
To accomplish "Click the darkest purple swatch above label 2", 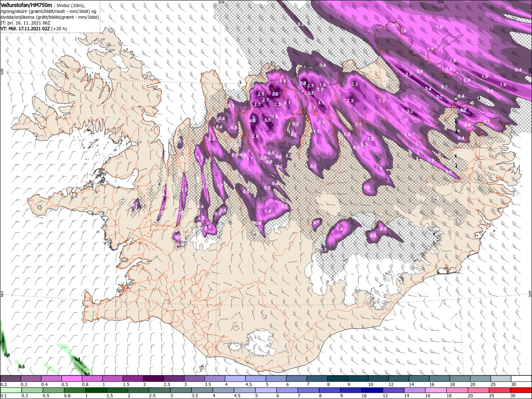I will click(153, 379).
